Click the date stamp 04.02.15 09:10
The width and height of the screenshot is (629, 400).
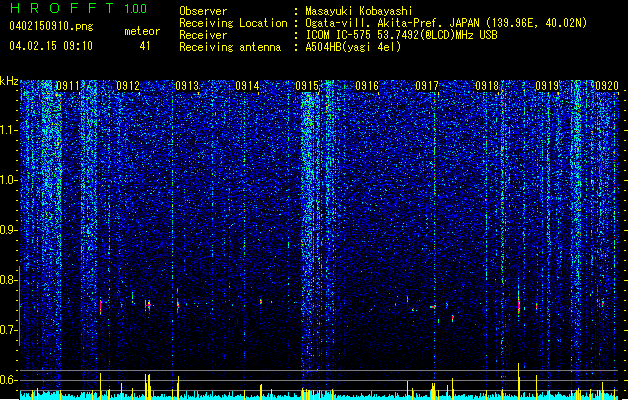pos(51,46)
